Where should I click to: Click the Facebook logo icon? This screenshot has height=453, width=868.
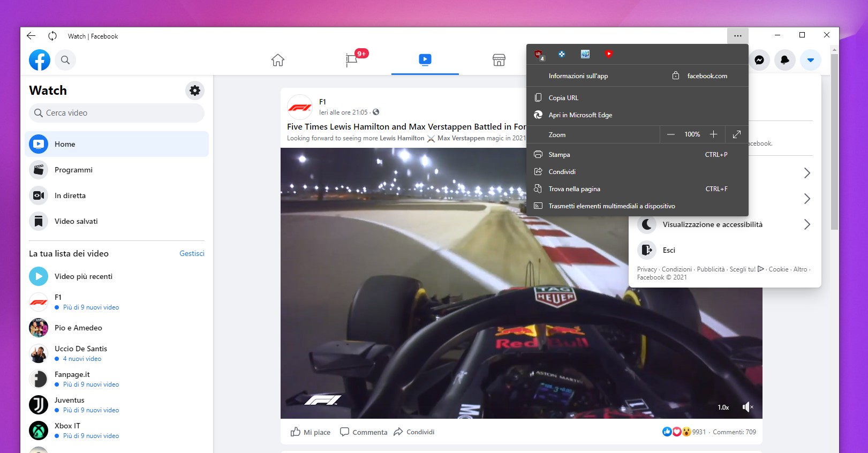(40, 60)
